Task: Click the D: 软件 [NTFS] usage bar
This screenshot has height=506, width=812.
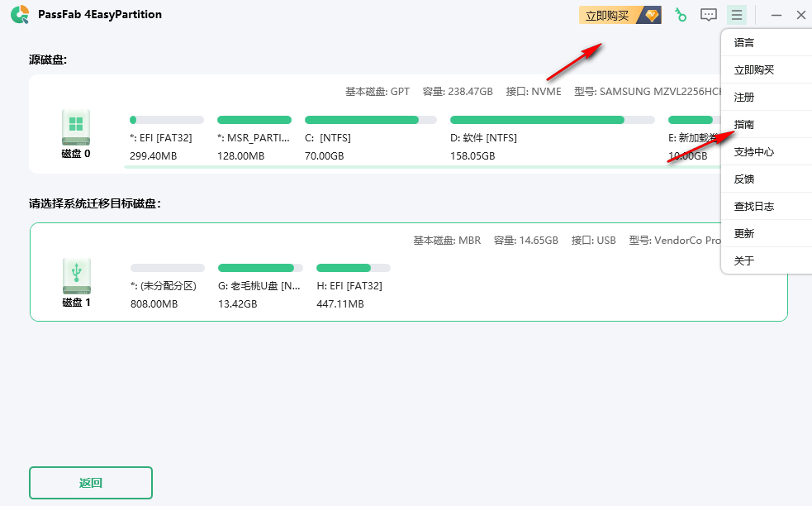Action: click(553, 120)
